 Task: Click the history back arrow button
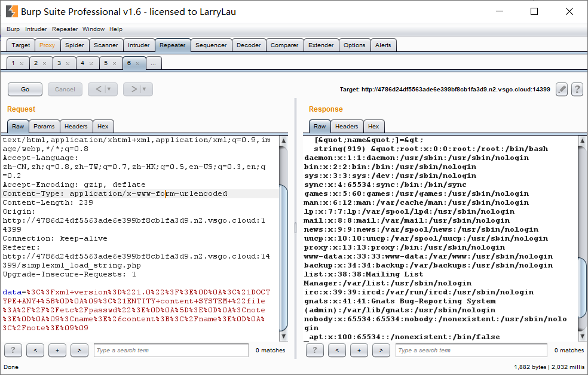(98, 89)
